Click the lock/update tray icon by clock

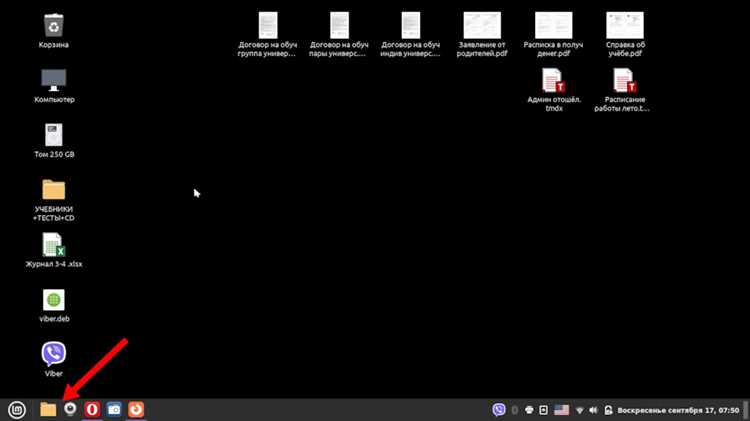click(x=608, y=410)
